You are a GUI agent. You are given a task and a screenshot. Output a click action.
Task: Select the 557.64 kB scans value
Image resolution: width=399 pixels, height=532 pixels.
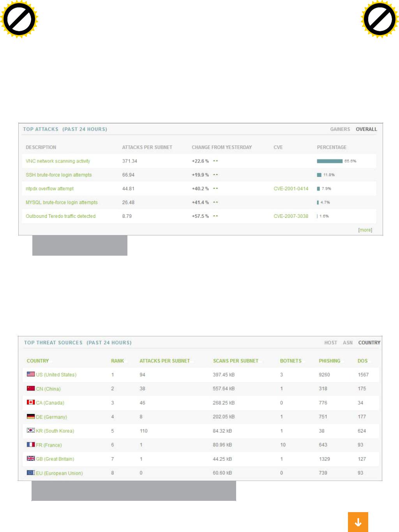[x=224, y=389]
